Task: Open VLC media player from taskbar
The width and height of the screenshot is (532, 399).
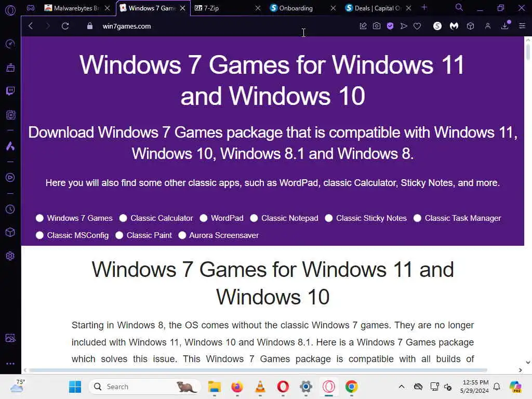Action: click(260, 387)
